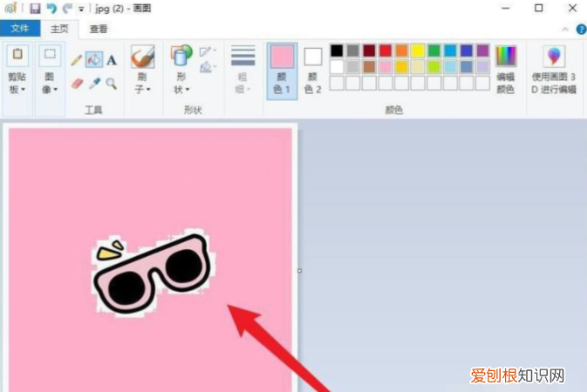Pick the green color swatch
587x392 pixels.
pyautogui.click(x=433, y=51)
